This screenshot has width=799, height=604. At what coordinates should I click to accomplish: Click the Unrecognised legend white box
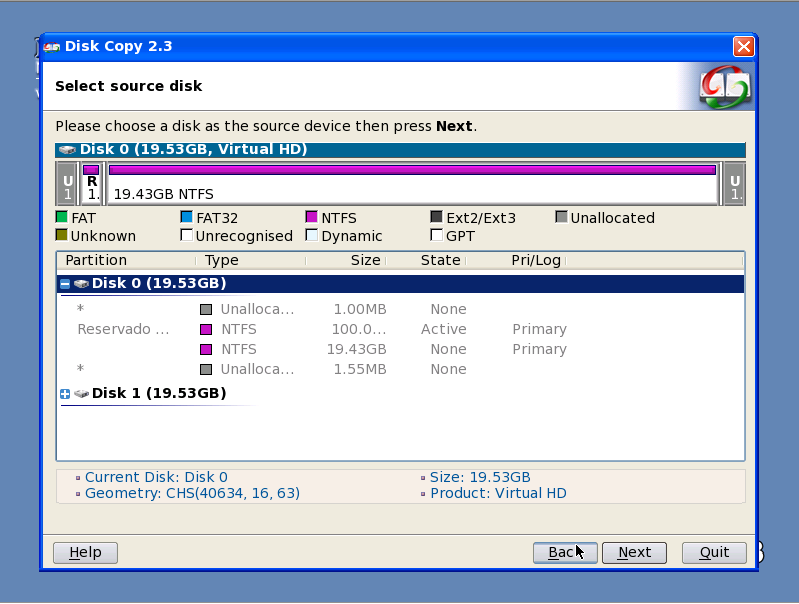click(x=187, y=235)
